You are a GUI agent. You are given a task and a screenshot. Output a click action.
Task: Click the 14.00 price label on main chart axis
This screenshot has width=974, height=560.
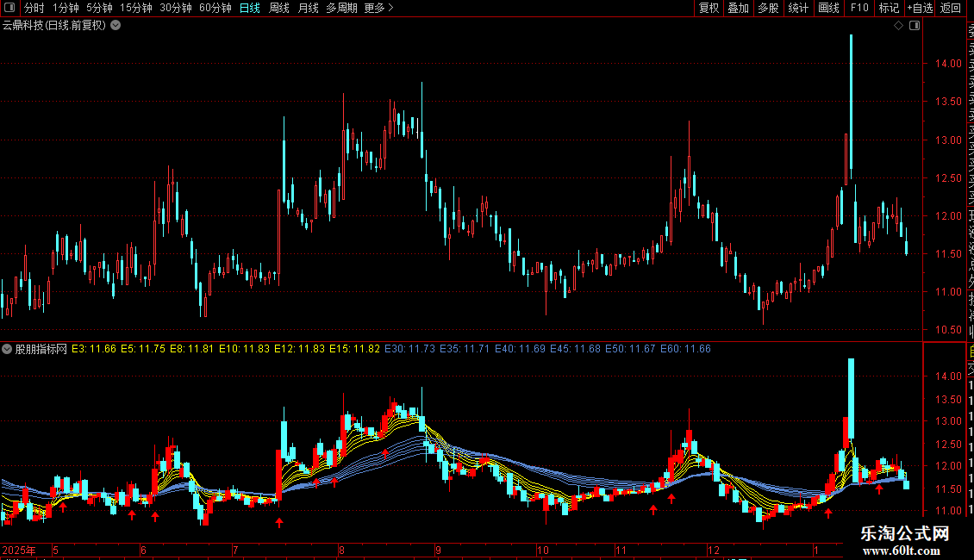[948, 64]
